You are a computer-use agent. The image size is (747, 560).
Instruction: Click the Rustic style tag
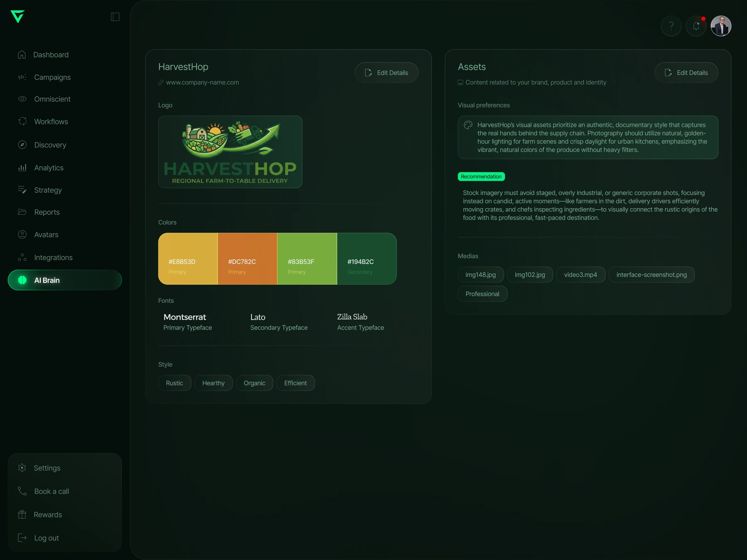pyautogui.click(x=174, y=383)
